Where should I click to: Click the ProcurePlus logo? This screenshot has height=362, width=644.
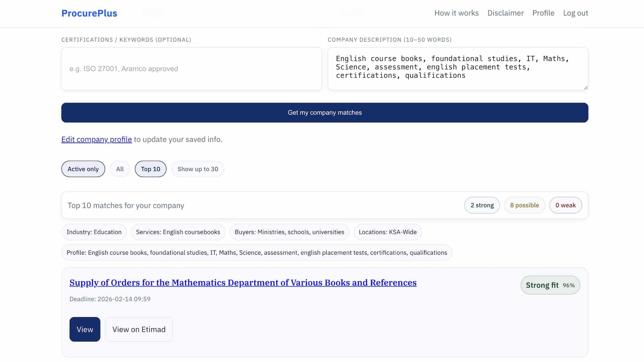coord(89,13)
